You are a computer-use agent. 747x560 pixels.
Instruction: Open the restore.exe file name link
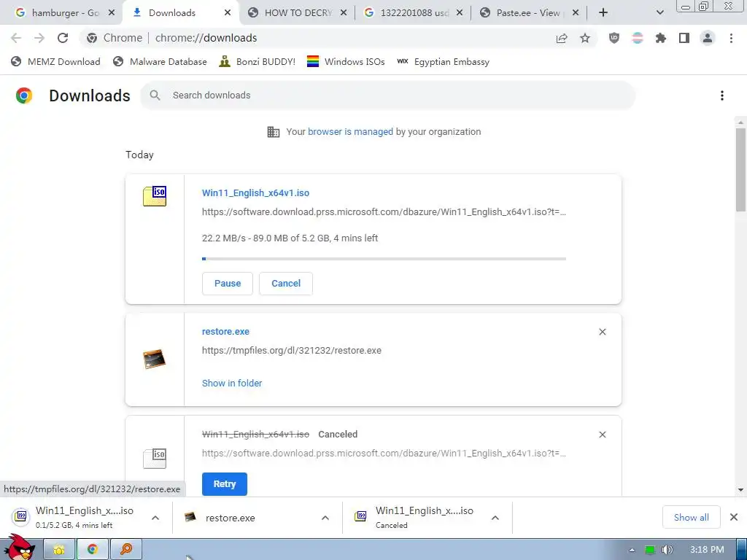tap(226, 332)
